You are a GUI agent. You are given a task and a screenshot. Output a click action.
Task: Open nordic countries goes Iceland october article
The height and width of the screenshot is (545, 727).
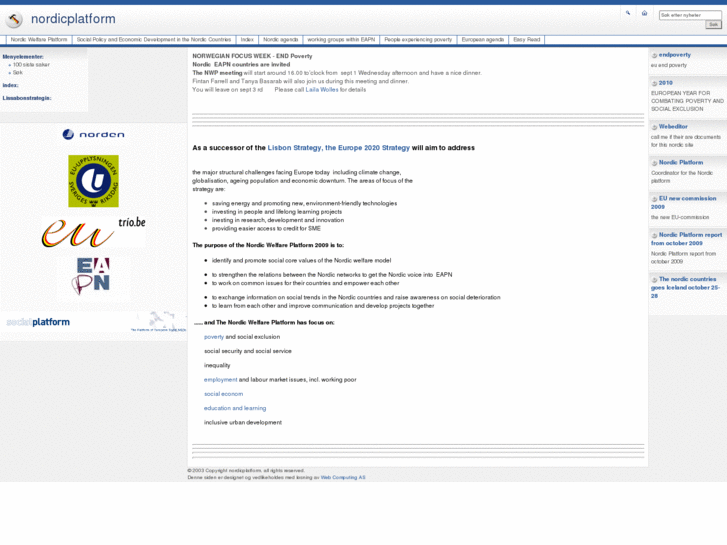pyautogui.click(x=685, y=288)
